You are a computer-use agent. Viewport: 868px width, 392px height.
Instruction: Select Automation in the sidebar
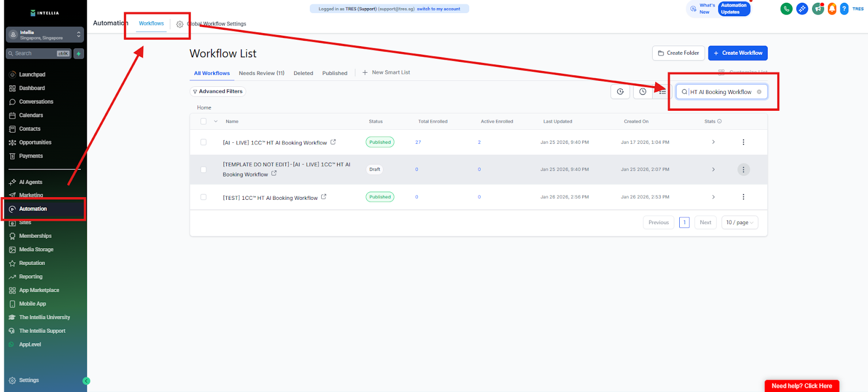pos(33,208)
